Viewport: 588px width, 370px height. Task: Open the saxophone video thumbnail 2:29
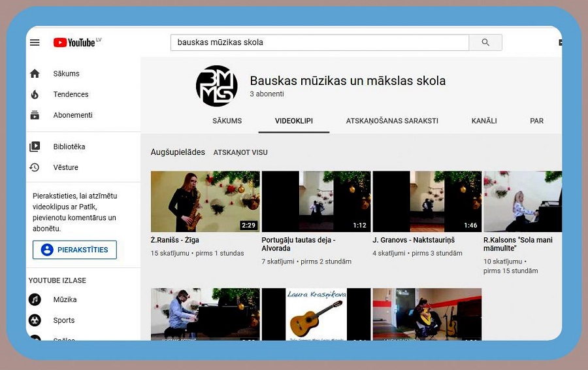[205, 201]
